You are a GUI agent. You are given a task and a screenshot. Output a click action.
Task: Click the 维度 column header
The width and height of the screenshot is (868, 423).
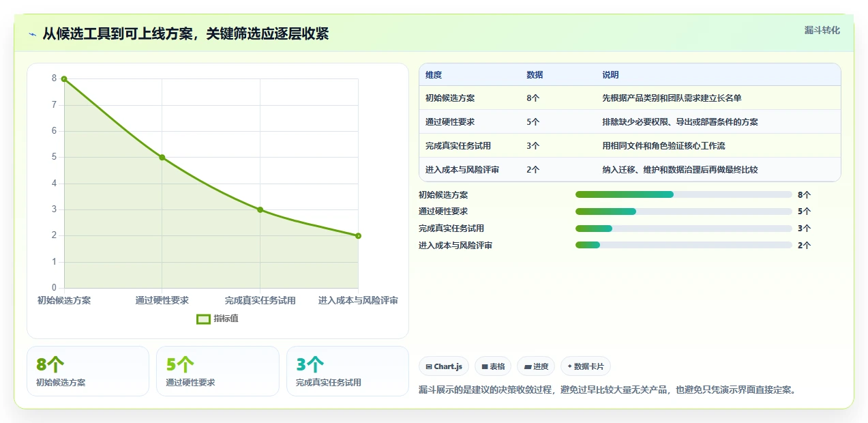pos(434,75)
